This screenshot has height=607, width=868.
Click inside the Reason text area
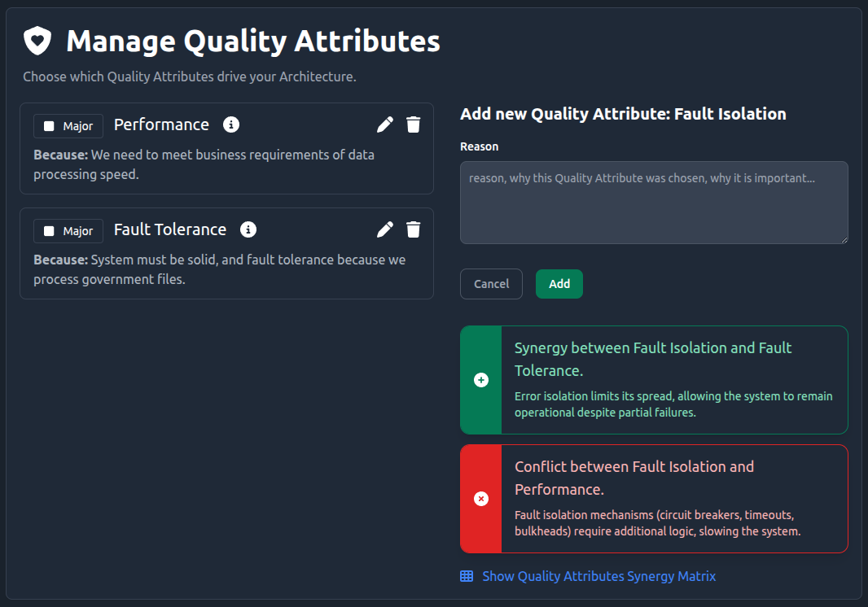coord(654,202)
